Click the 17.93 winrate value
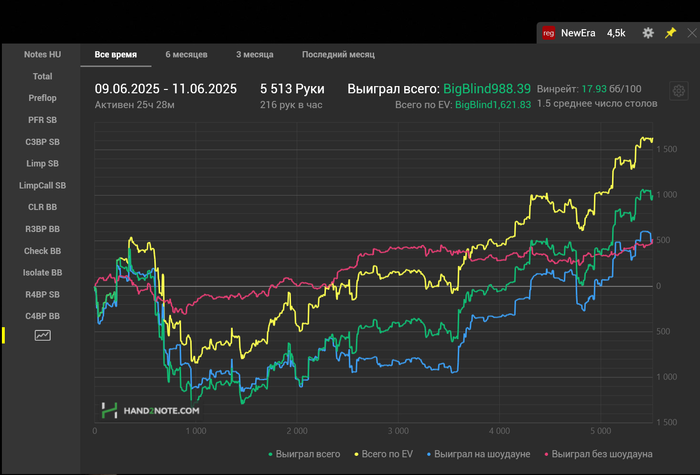 [594, 89]
